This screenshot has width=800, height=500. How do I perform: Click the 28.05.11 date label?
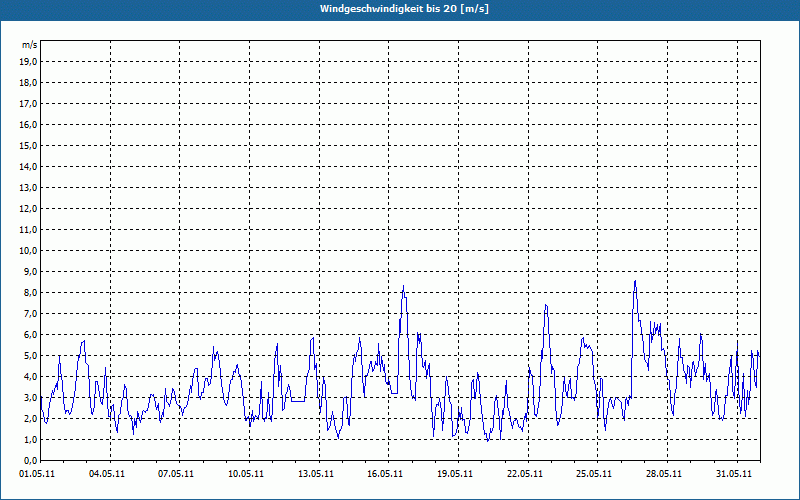[664, 473]
